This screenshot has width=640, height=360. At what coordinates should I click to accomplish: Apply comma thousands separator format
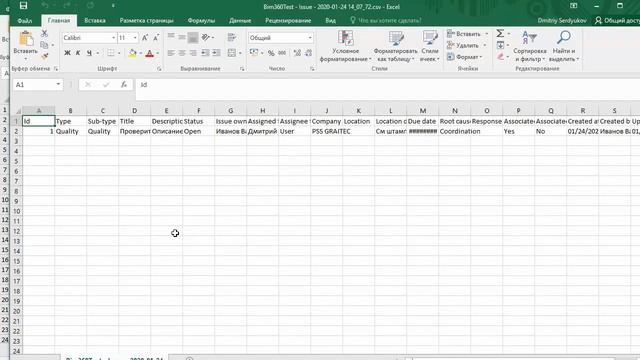pos(282,53)
